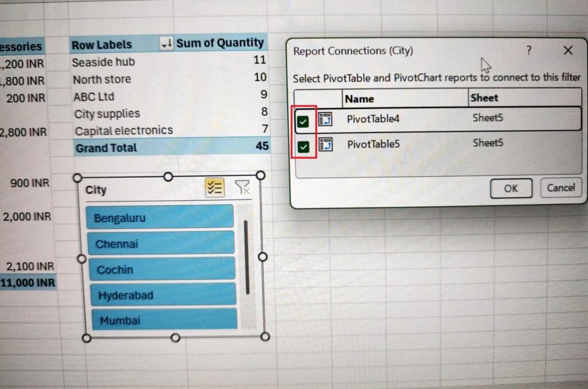This screenshot has height=389, width=588.
Task: Select the North store cell
Action: [x=102, y=79]
